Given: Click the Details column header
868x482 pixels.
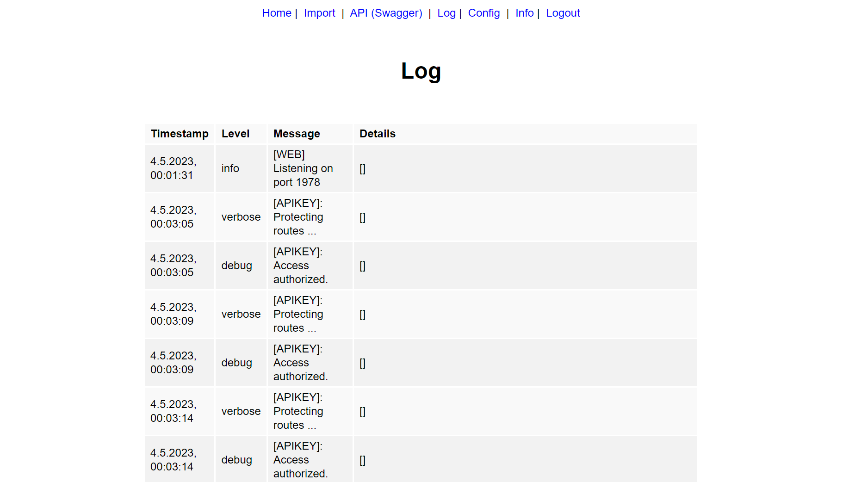Looking at the screenshot, I should pyautogui.click(x=525, y=134).
